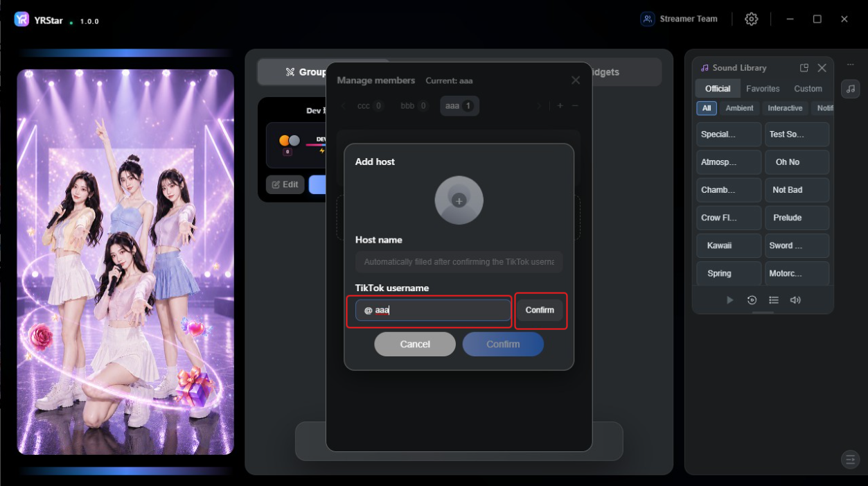Image resolution: width=868 pixels, height=486 pixels.
Task: Close the Manage members dialog
Action: 576,80
